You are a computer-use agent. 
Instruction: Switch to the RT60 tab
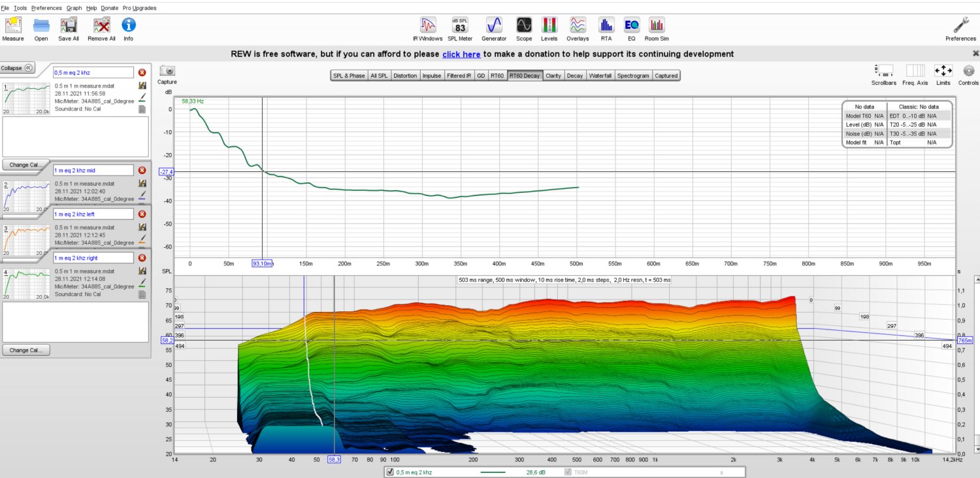tap(497, 76)
